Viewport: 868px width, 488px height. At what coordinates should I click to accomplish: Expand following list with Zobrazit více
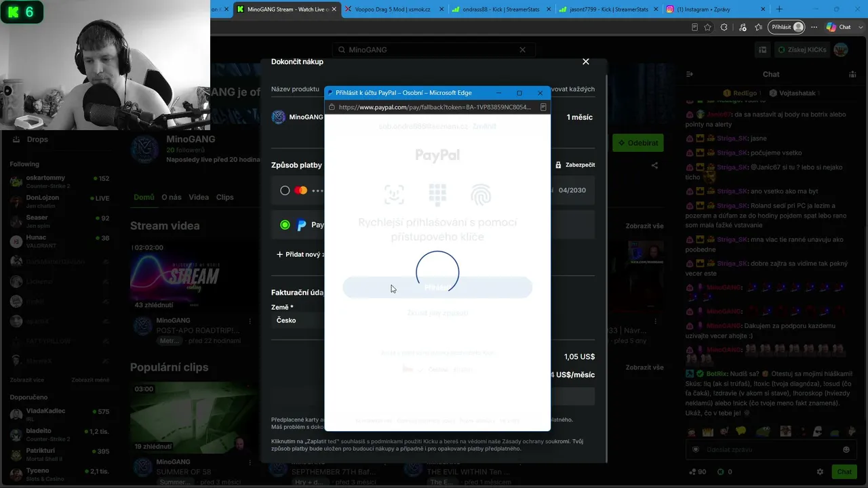click(28, 380)
